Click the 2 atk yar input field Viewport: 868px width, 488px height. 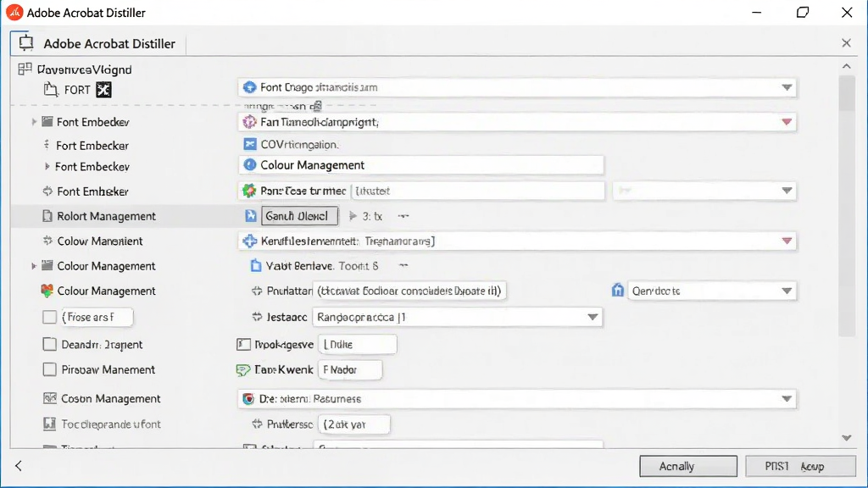coord(354,424)
